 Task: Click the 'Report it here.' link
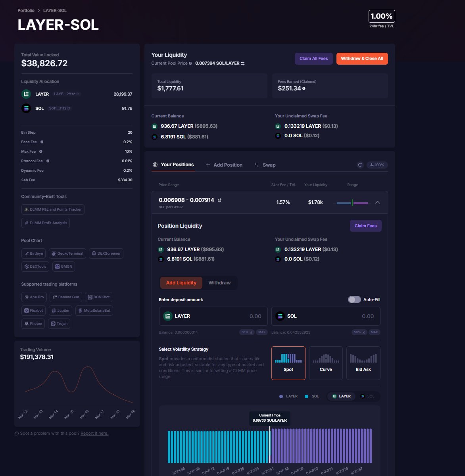pos(94,434)
